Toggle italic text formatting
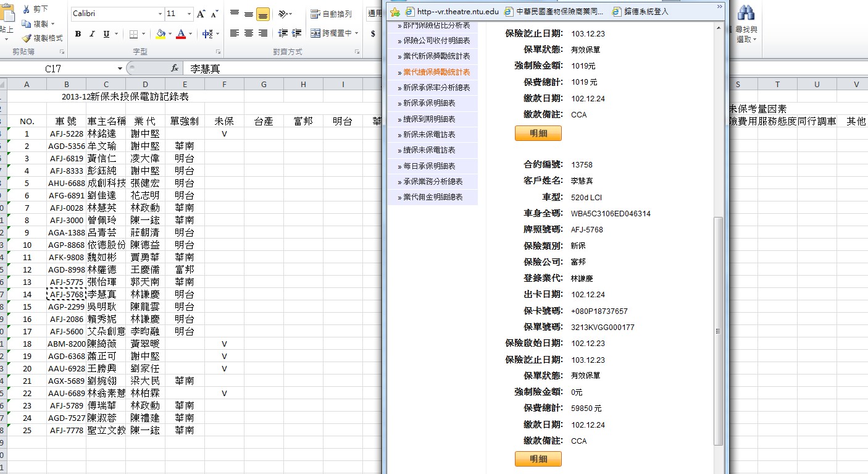 coord(92,34)
